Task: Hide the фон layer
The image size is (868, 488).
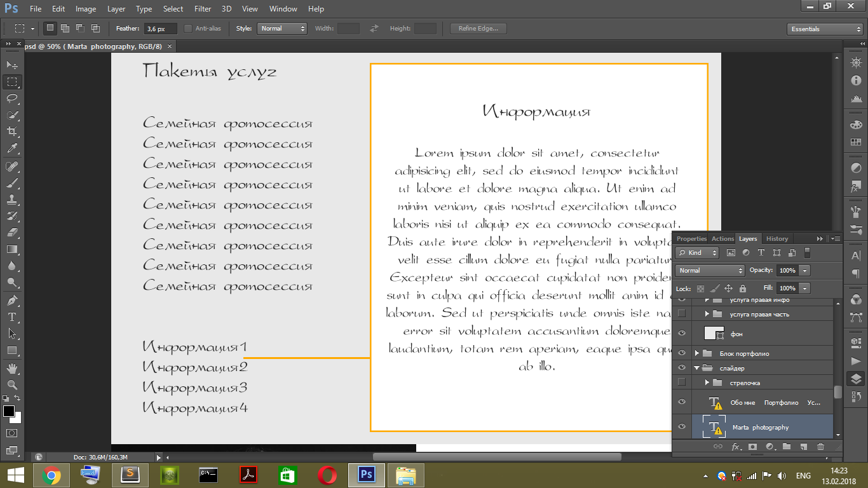Action: (682, 334)
